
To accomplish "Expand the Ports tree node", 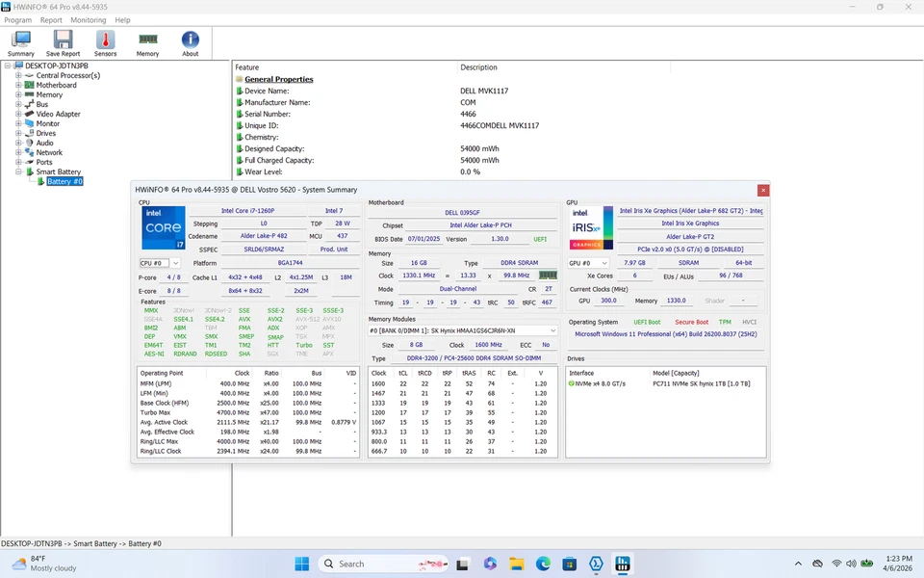I will point(18,162).
